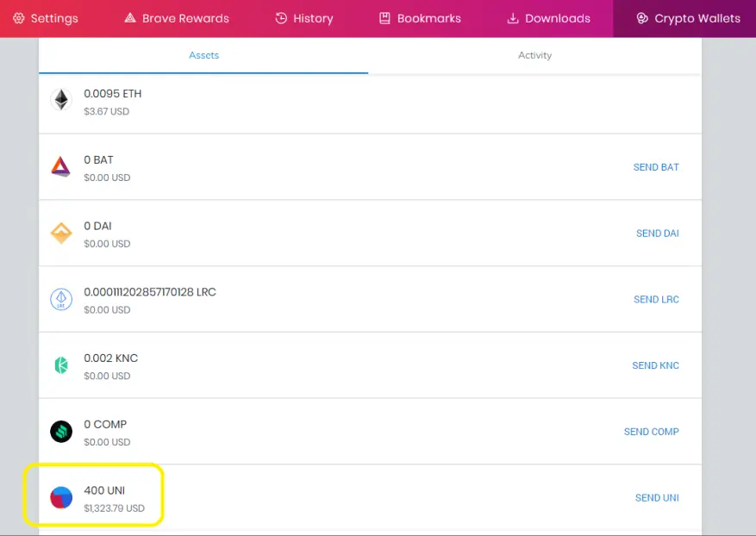Select the 0 BAT balance text
Screen dimensions: 756x536
point(98,159)
